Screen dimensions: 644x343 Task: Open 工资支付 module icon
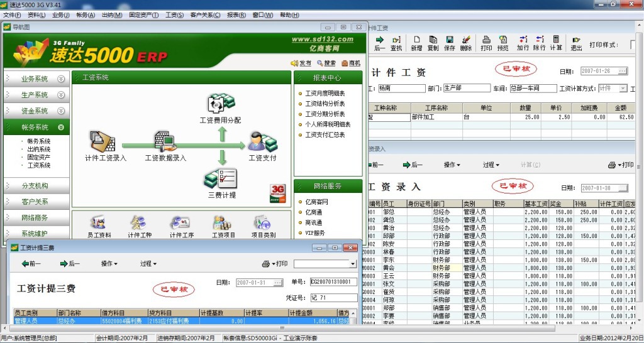click(262, 141)
